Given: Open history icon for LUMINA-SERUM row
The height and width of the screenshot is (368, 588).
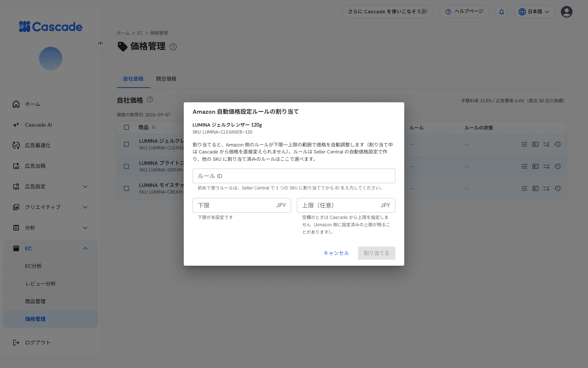Looking at the screenshot, I should tap(557, 166).
